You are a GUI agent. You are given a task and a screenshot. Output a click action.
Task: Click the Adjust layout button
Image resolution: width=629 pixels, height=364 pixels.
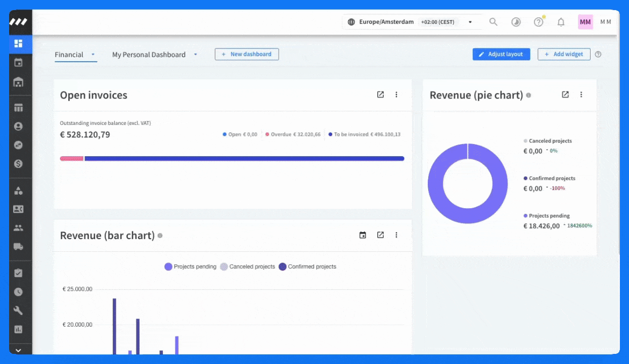coord(501,54)
